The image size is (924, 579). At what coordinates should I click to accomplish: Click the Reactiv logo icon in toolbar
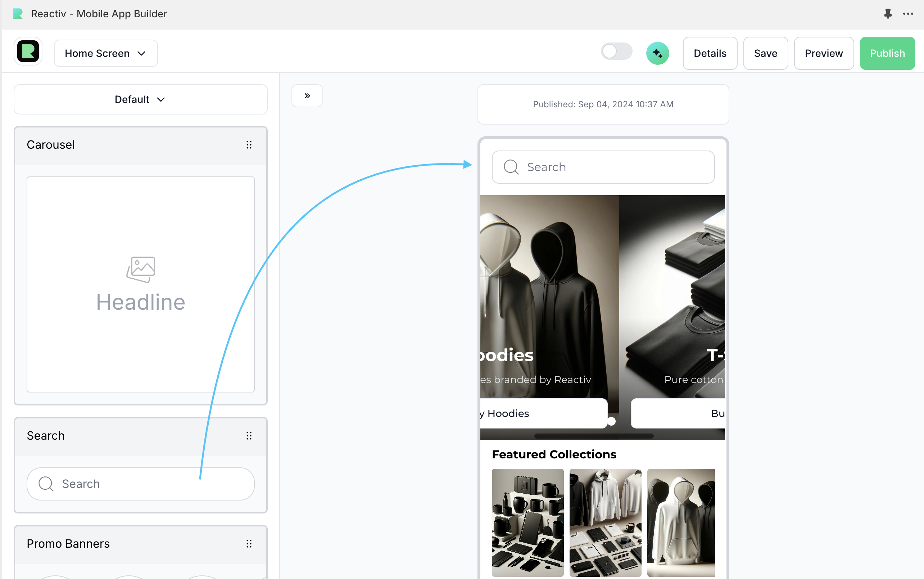pyautogui.click(x=28, y=52)
